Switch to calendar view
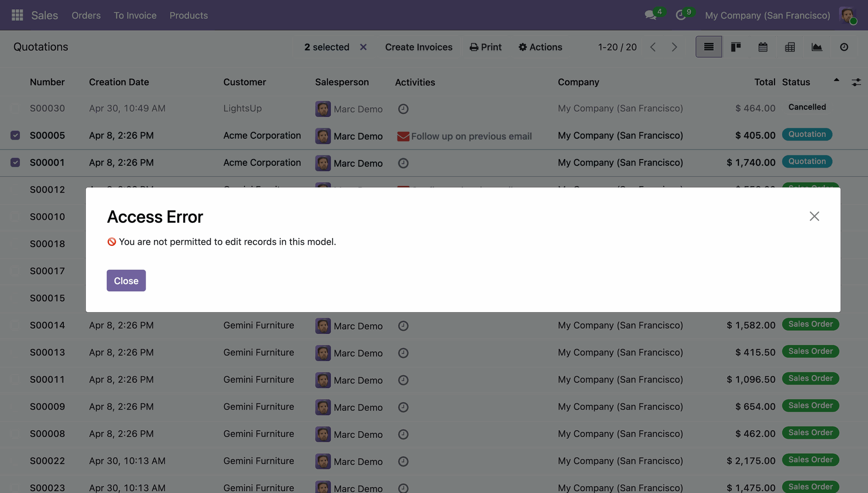 tap(763, 47)
